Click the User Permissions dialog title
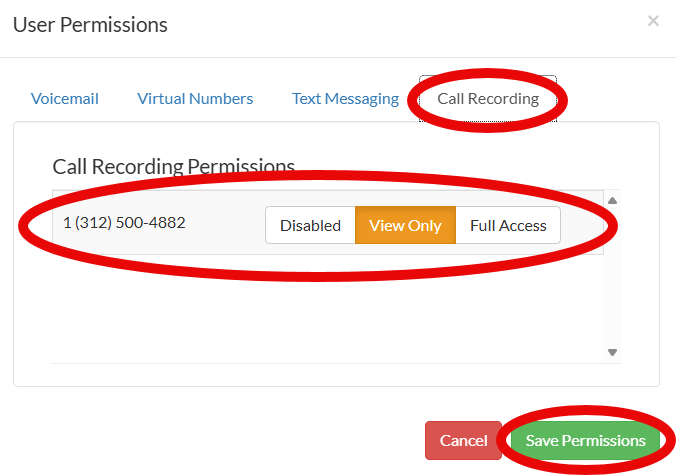The image size is (676, 475). coord(90,24)
